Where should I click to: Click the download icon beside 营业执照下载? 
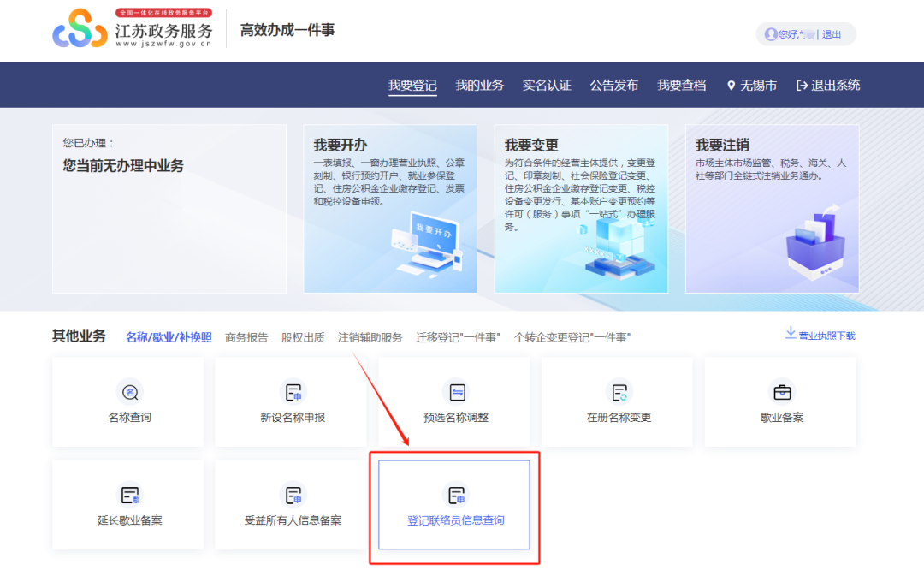click(x=791, y=333)
